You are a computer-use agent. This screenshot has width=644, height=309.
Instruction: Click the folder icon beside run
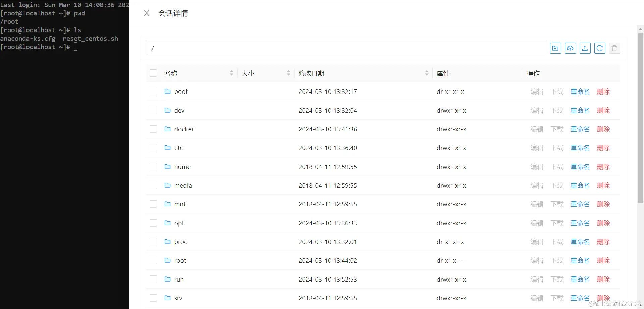168,279
